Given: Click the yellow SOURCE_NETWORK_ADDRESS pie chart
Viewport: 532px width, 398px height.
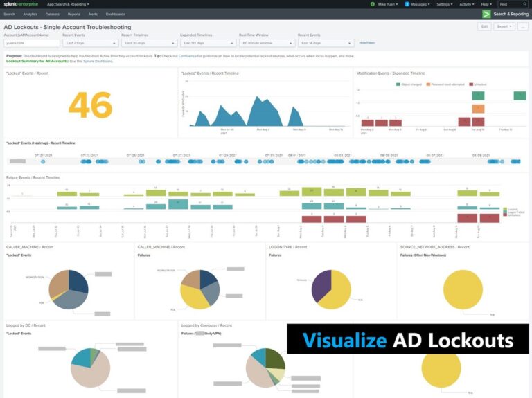Looking at the screenshot, I should (x=463, y=289).
